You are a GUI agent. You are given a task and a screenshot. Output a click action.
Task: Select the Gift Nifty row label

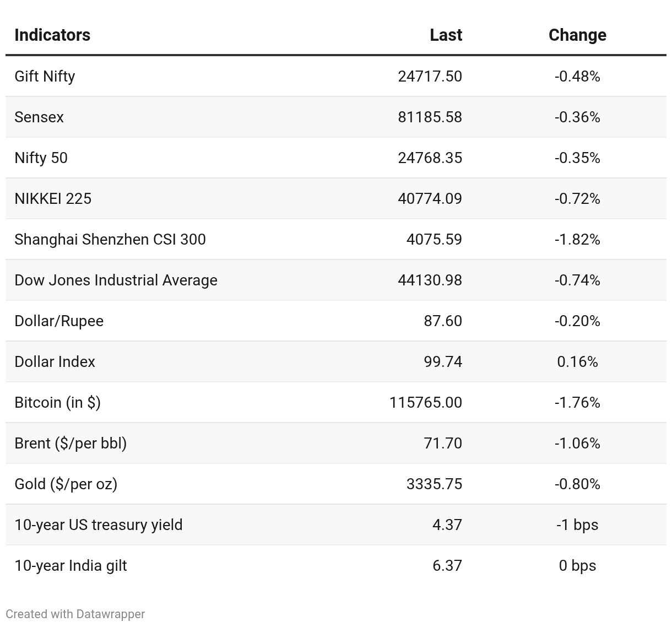click(45, 76)
